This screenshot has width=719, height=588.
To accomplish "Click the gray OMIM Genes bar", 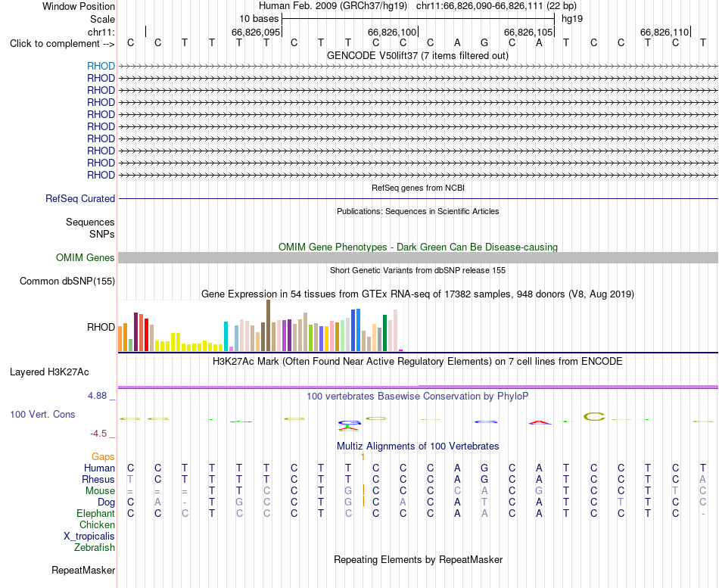I will (x=418, y=258).
